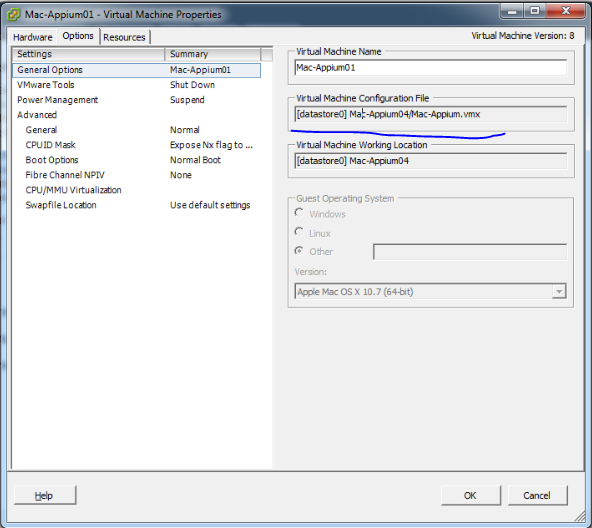Click 'Normal' summary for Advanced General

(x=185, y=130)
